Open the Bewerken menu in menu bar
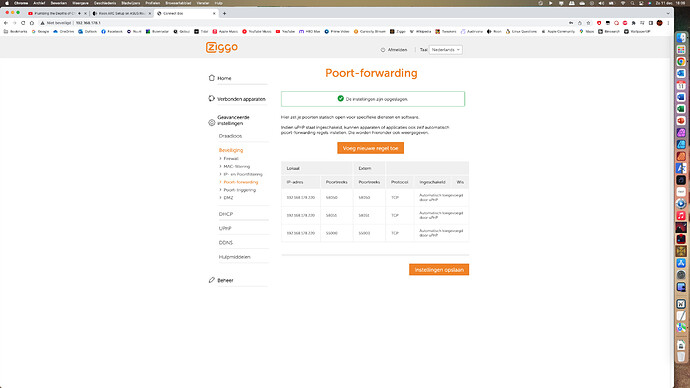Viewport: 690px width, 388px height. pos(59,3)
